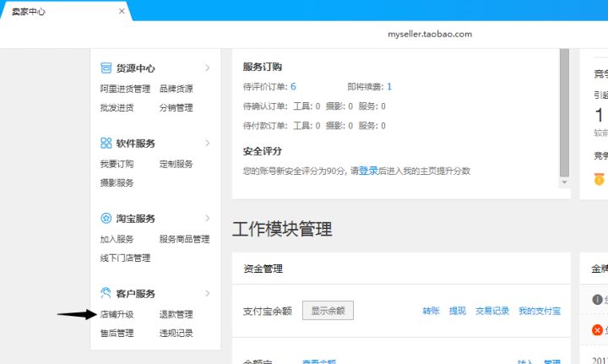The image size is (608, 364).
Task: Click the 待评价订单 count 6
Action: point(293,86)
